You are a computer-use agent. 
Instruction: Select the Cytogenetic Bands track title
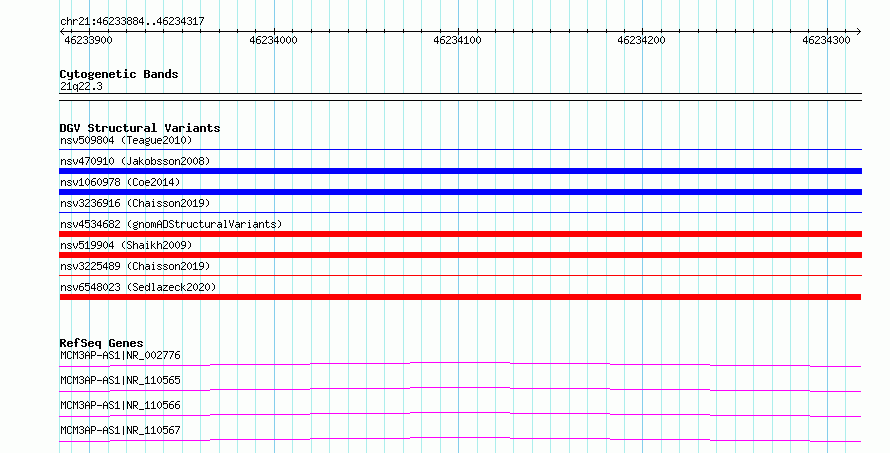[x=119, y=74]
